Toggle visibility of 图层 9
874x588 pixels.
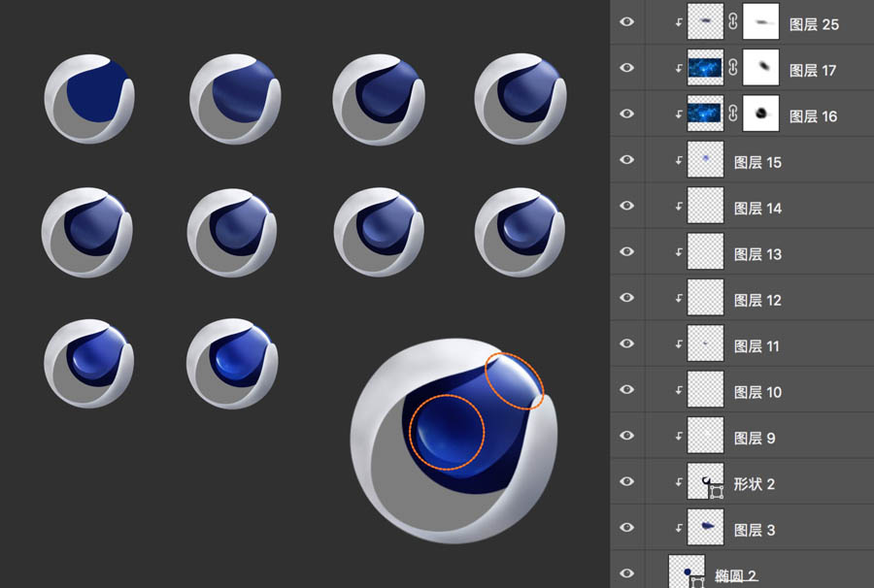627,436
